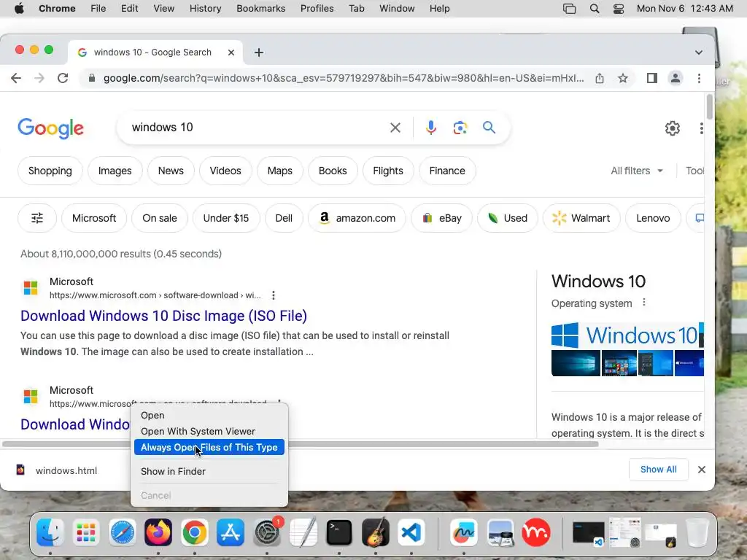
Task: Reload the page with refresh icon
Action: click(63, 78)
